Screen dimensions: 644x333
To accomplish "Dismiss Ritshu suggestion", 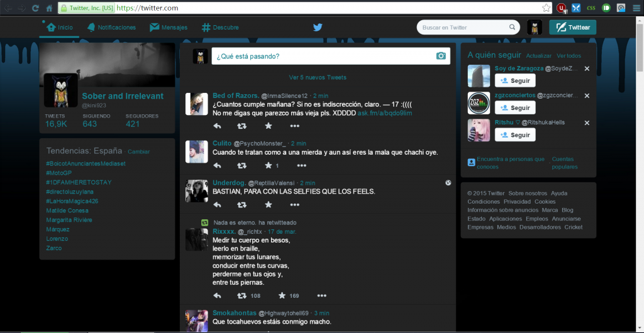I will tap(587, 123).
